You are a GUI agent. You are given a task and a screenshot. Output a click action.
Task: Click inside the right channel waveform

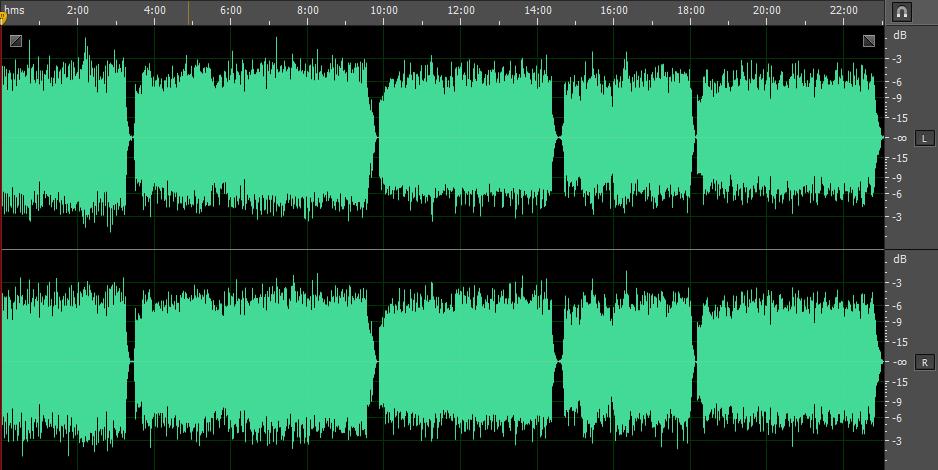[443, 362]
